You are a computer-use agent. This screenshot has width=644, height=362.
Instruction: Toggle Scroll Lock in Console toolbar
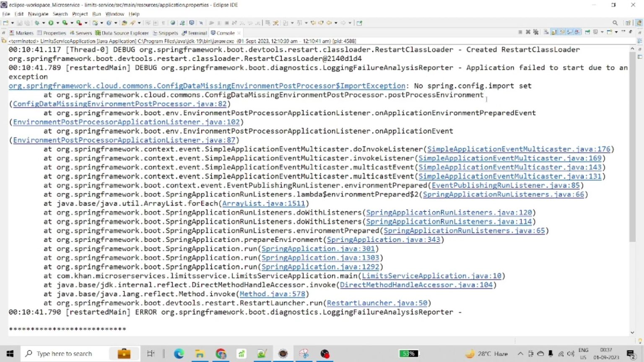coord(554,32)
